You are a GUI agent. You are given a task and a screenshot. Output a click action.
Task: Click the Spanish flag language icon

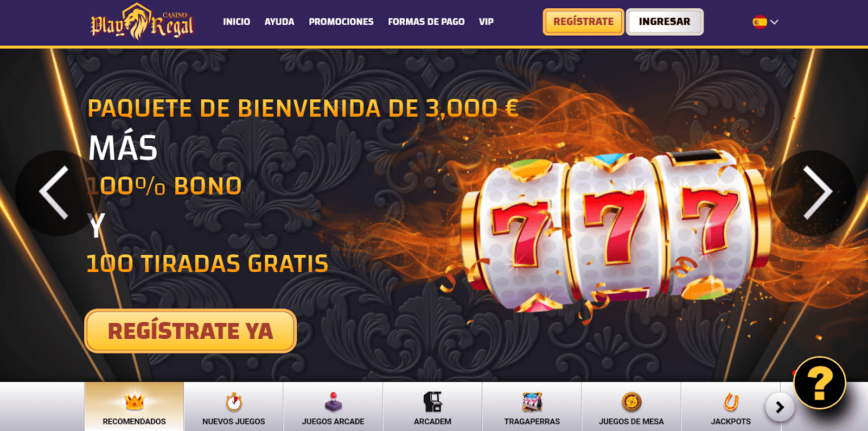(x=759, y=22)
